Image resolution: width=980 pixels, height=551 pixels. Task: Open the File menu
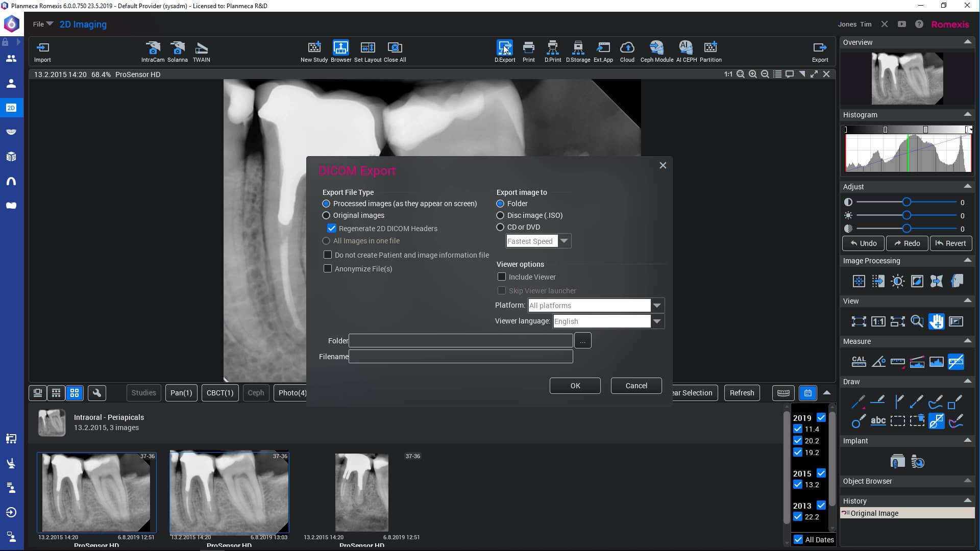pyautogui.click(x=42, y=24)
